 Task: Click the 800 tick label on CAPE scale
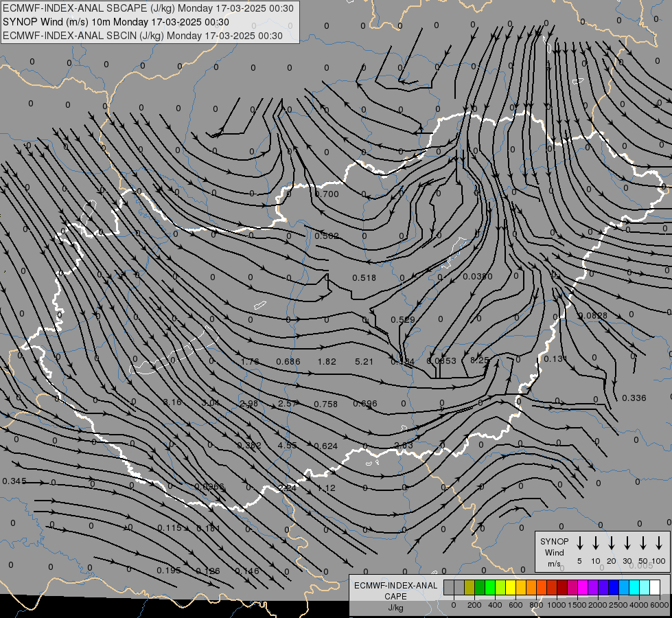tap(536, 605)
